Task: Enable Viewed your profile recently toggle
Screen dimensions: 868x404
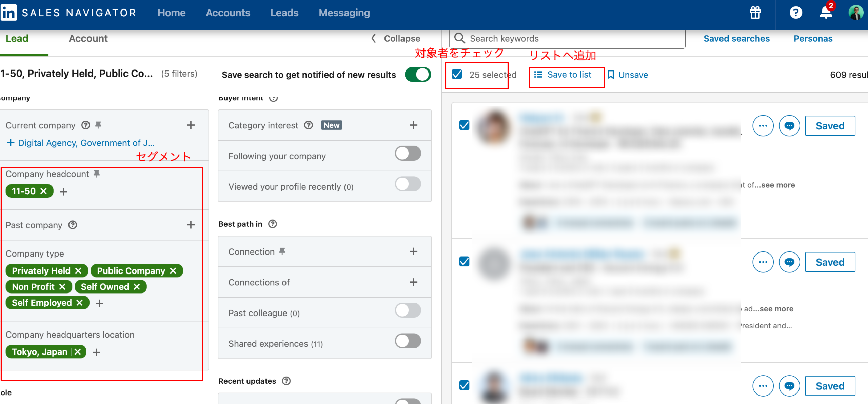Action: pos(408,184)
